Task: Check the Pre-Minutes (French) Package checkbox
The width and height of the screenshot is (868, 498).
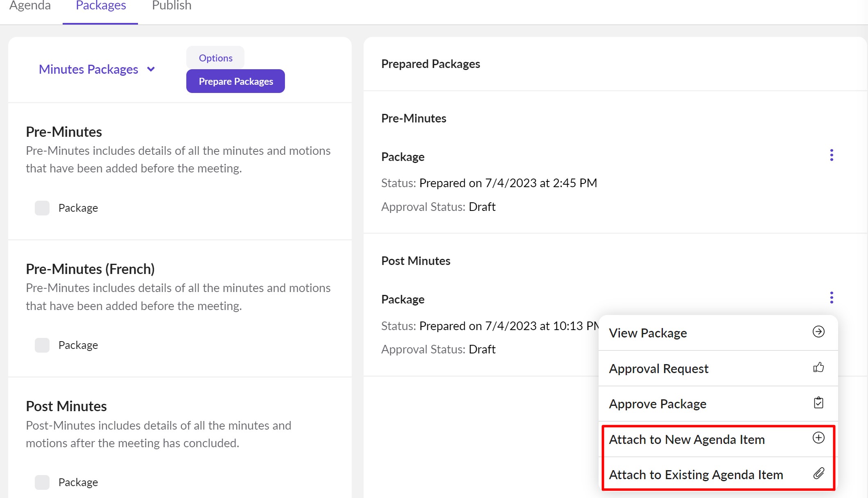Action: 42,345
